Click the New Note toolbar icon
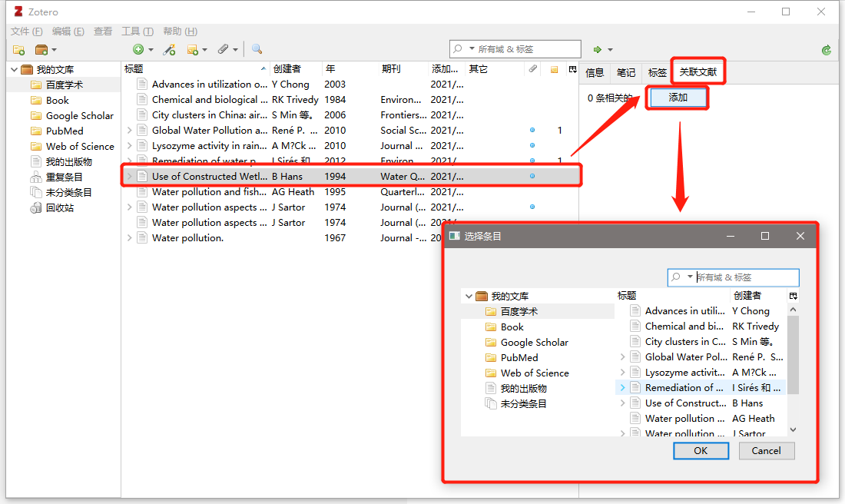Screen dimensions: 845x504 [x=192, y=50]
